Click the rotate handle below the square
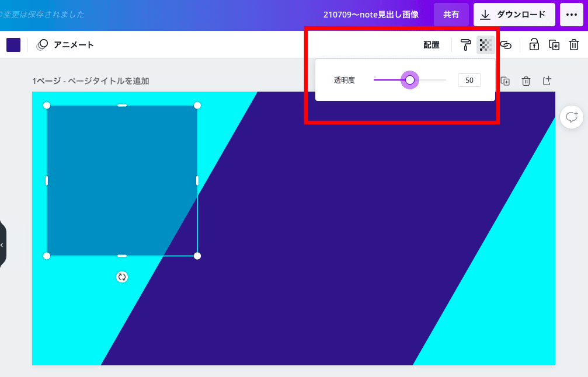This screenshot has width=588, height=377. point(122,277)
